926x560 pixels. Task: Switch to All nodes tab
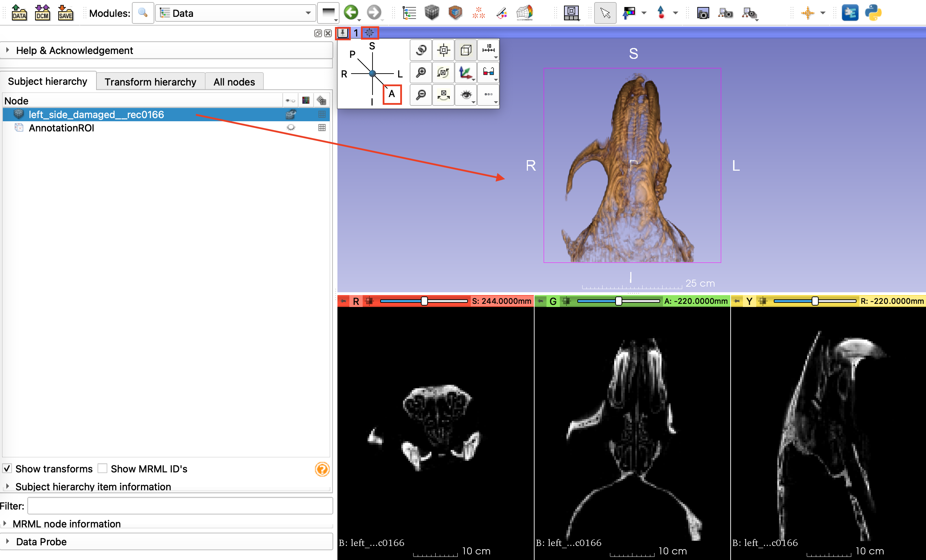(234, 82)
